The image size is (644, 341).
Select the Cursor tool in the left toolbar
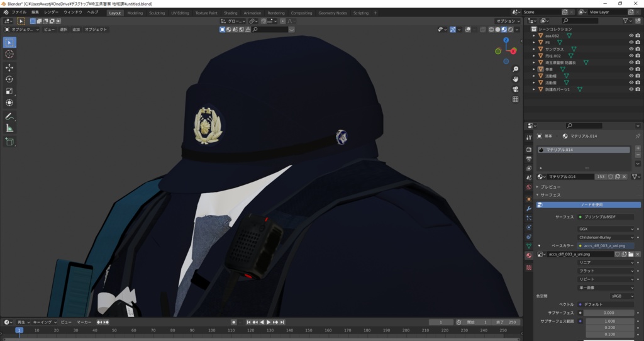tap(9, 54)
